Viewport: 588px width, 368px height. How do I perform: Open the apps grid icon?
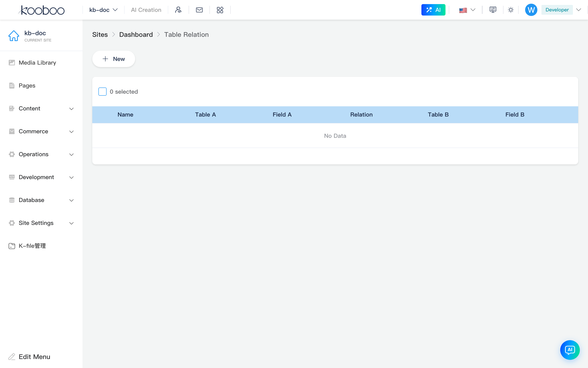[x=220, y=10]
